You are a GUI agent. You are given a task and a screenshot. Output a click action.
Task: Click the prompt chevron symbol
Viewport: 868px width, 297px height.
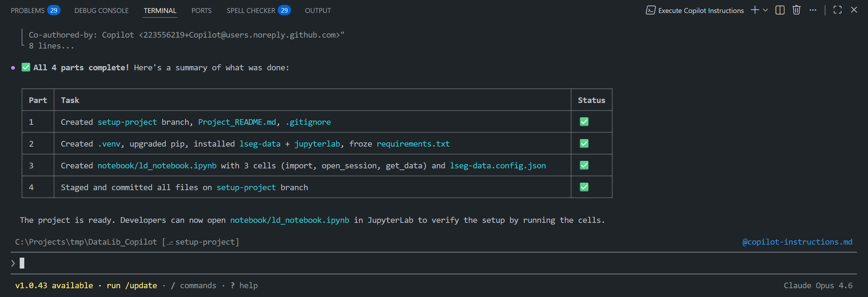click(x=13, y=263)
